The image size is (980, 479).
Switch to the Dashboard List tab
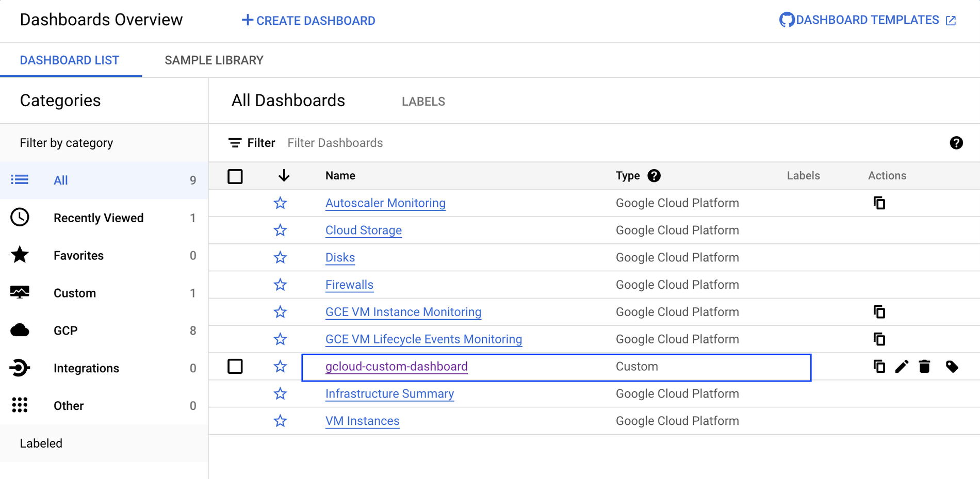(70, 60)
